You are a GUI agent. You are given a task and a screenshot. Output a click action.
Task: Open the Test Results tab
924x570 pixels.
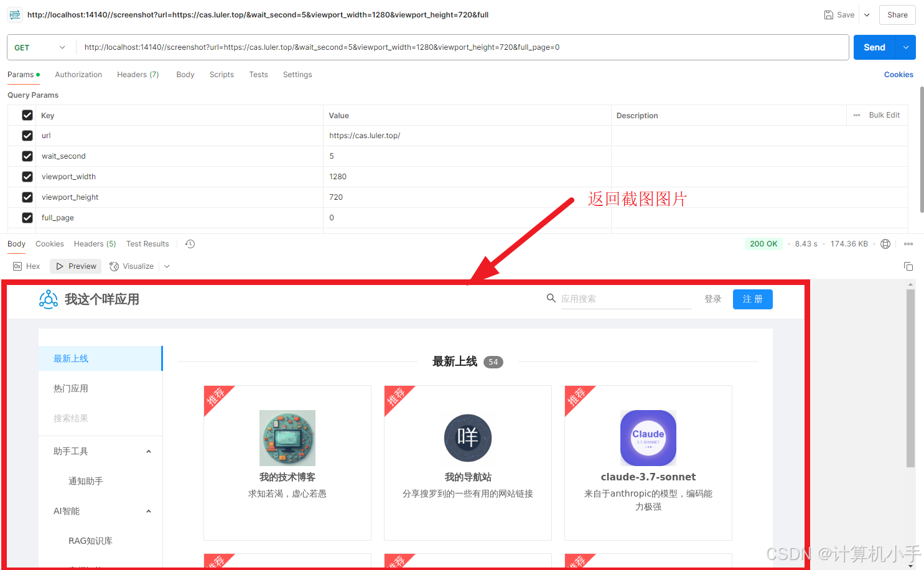click(x=147, y=244)
